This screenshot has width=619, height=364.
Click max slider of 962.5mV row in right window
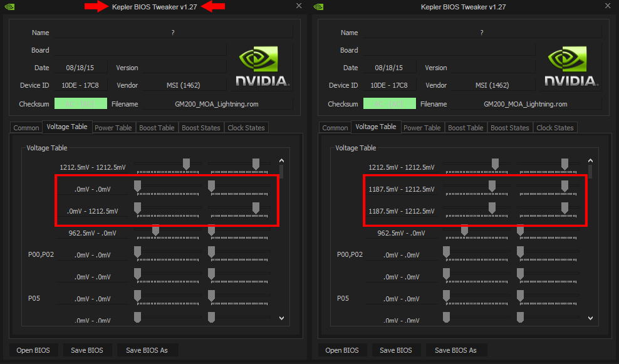[520, 230]
